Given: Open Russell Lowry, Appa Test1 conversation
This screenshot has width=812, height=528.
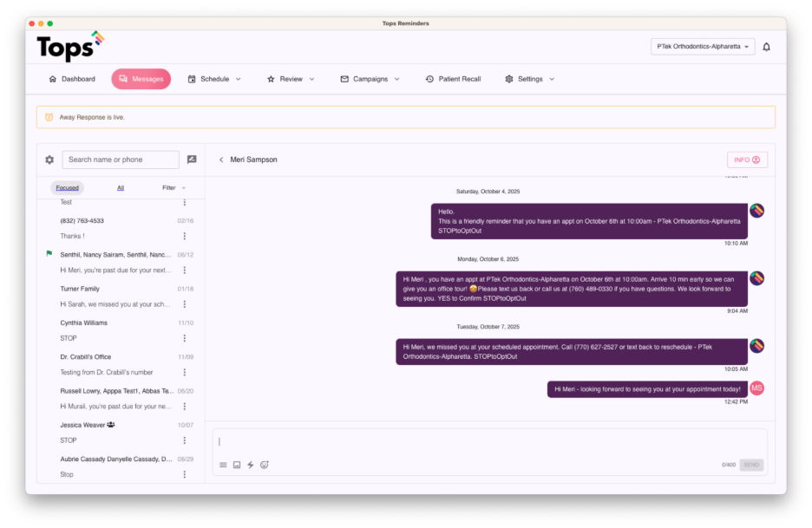Looking at the screenshot, I should point(121,399).
